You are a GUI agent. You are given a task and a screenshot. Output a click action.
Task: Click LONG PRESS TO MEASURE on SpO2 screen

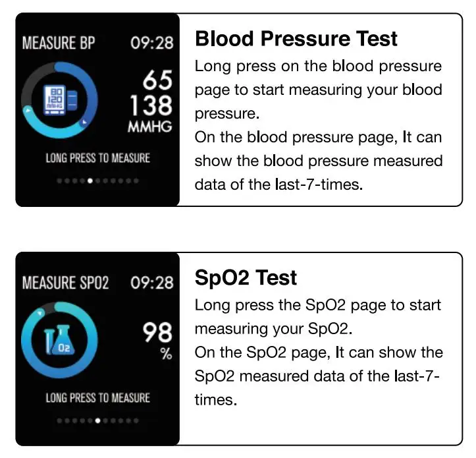click(x=97, y=398)
